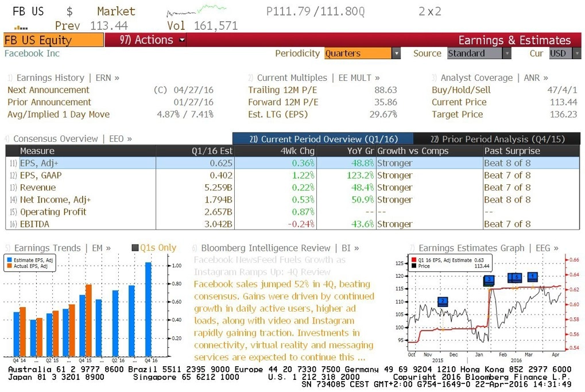Click the red Q1 16 EPS estimate legend swatch
The width and height of the screenshot is (585, 392).
[414, 260]
